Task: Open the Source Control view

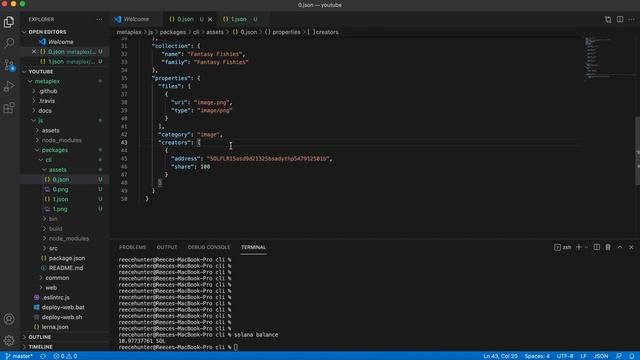Action: point(9,65)
